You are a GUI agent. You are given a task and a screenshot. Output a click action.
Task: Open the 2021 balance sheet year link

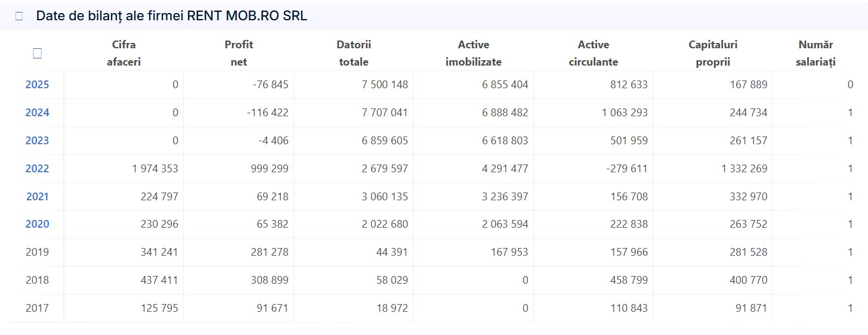[37, 197]
